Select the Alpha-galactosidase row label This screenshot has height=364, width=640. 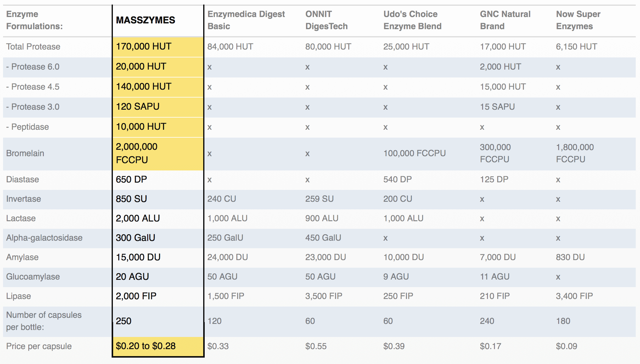[x=44, y=238]
